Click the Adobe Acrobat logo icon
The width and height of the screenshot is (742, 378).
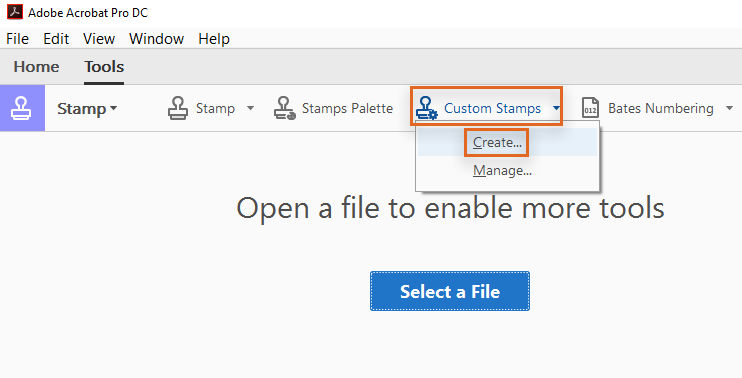[x=15, y=12]
